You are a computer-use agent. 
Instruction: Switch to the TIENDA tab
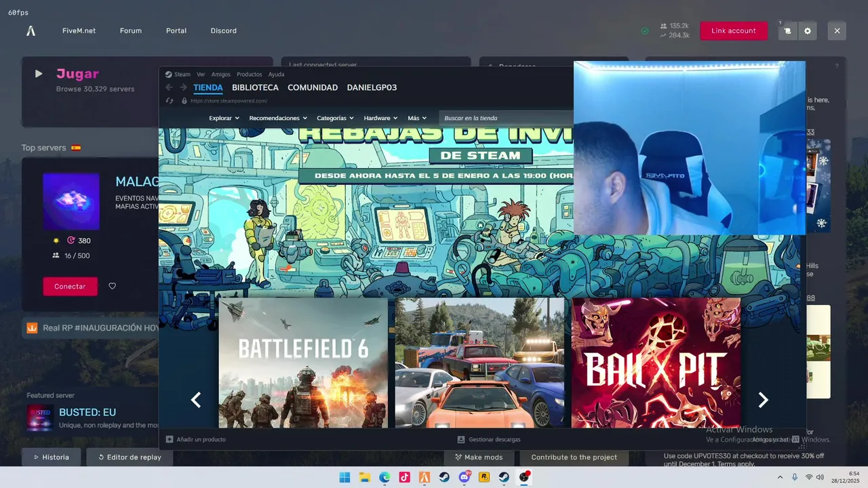[x=208, y=87]
